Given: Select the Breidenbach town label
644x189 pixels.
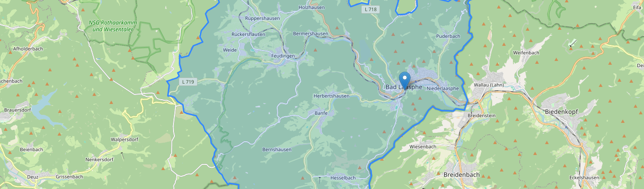Looking at the screenshot, I should click(462, 174).
